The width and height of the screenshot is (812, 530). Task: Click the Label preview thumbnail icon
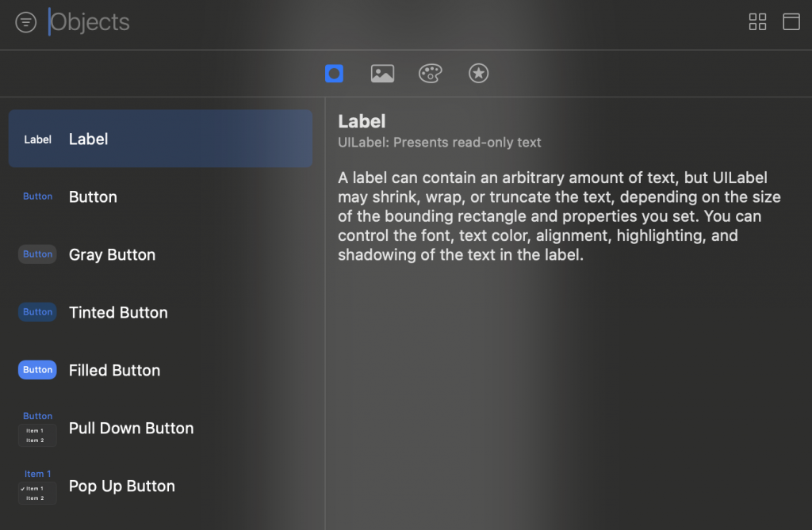(37, 139)
